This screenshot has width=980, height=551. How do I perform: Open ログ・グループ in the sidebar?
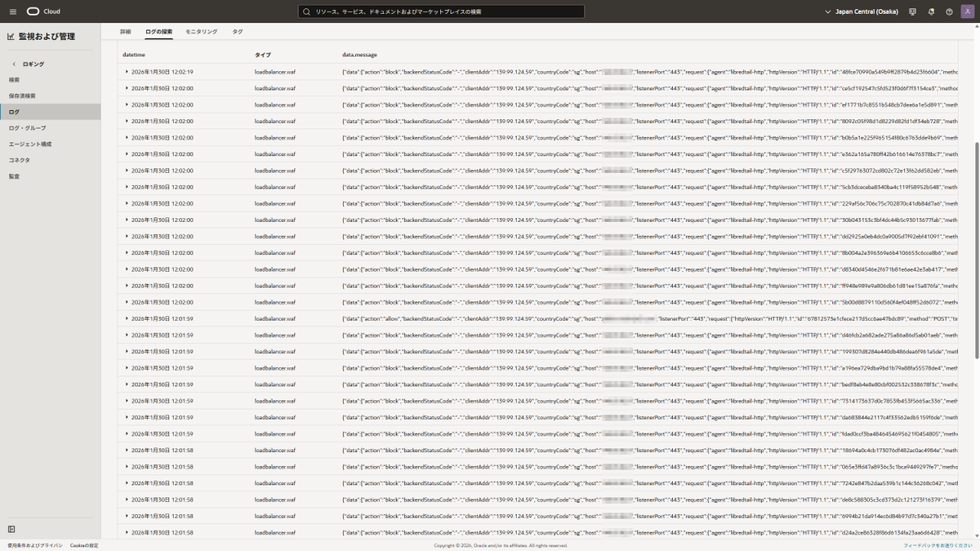point(27,128)
